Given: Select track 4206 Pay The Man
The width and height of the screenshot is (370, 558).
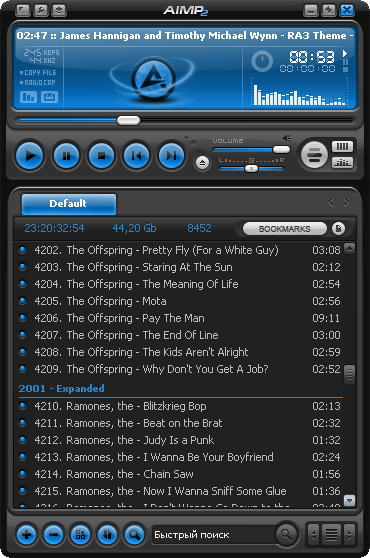Looking at the screenshot, I should [180, 318].
